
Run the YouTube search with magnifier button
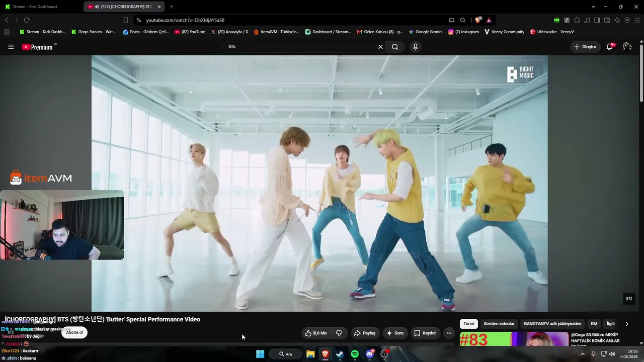tap(395, 47)
